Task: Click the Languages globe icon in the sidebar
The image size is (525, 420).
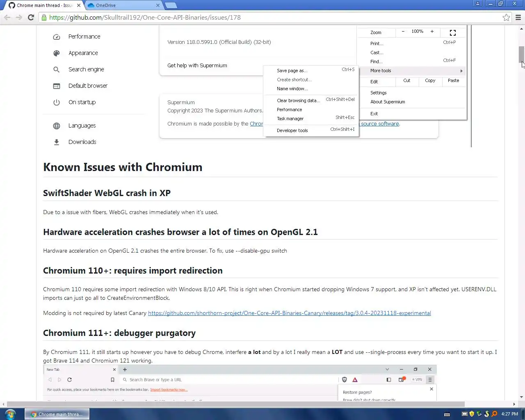Action: pos(57,126)
